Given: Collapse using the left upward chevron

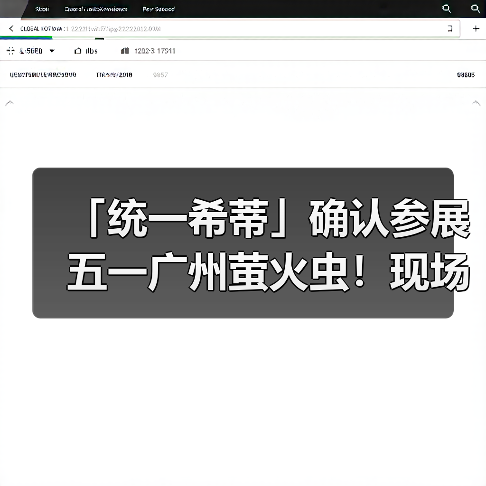Looking at the screenshot, I should (9, 103).
